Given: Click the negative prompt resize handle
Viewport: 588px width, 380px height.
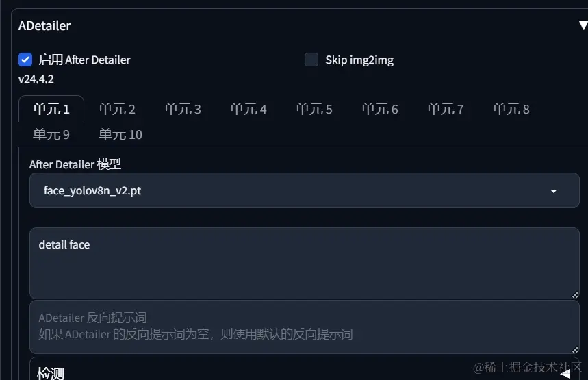Looking at the screenshot, I should pos(575,350).
